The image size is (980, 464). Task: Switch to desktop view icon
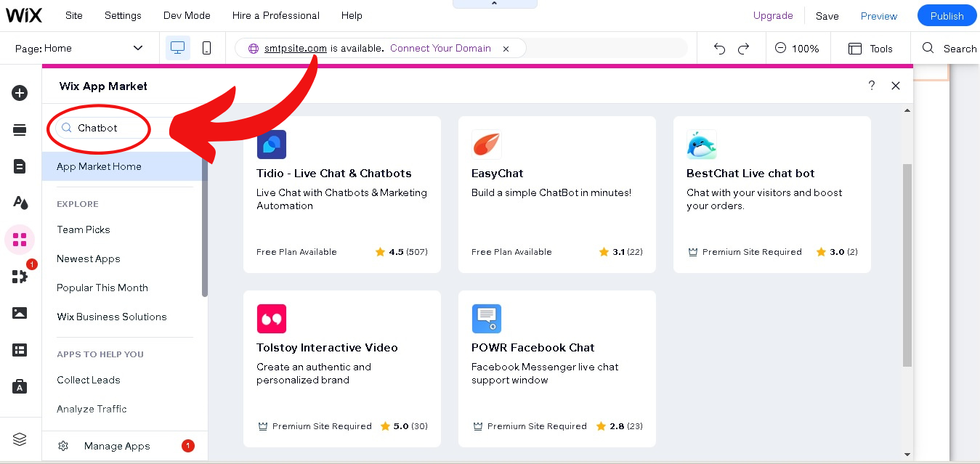point(177,48)
